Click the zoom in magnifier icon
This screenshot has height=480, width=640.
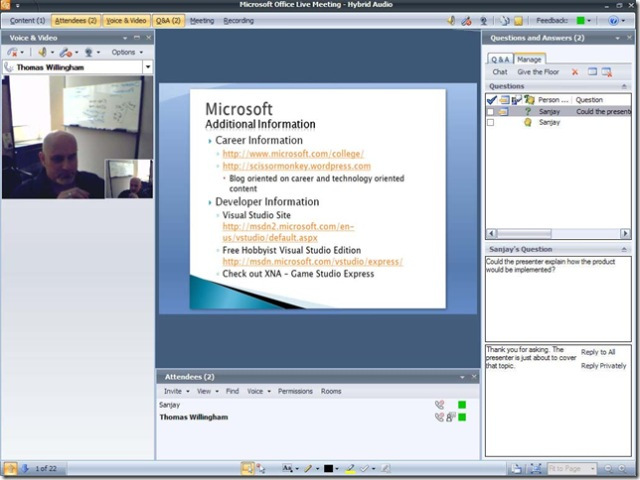pos(622,469)
